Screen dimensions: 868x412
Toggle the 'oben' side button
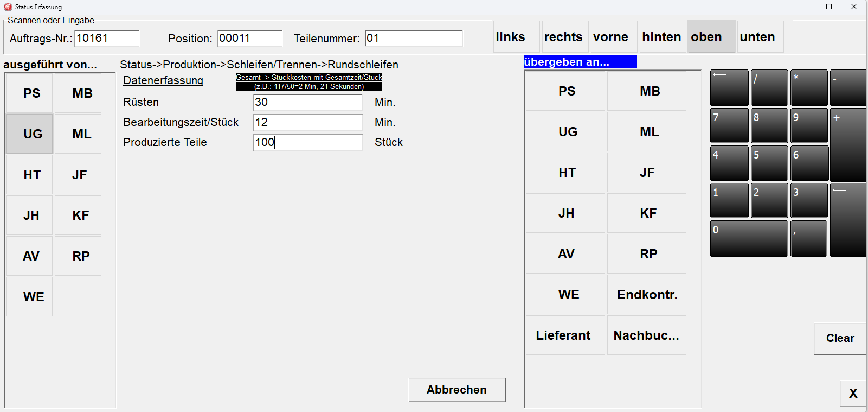point(711,37)
